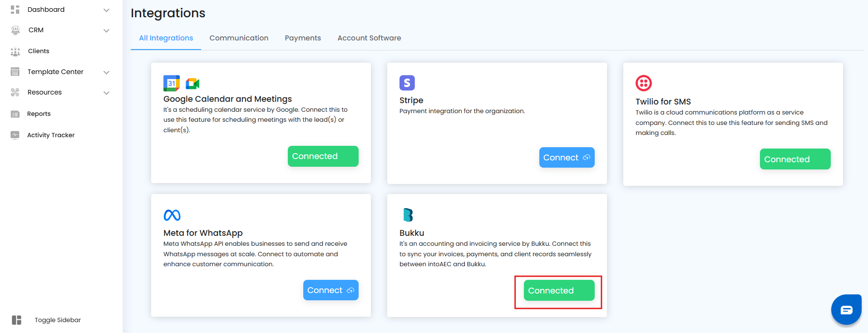Screen dimensions: 868x333
Task: Click the Google Meet camera icon
Action: point(192,84)
